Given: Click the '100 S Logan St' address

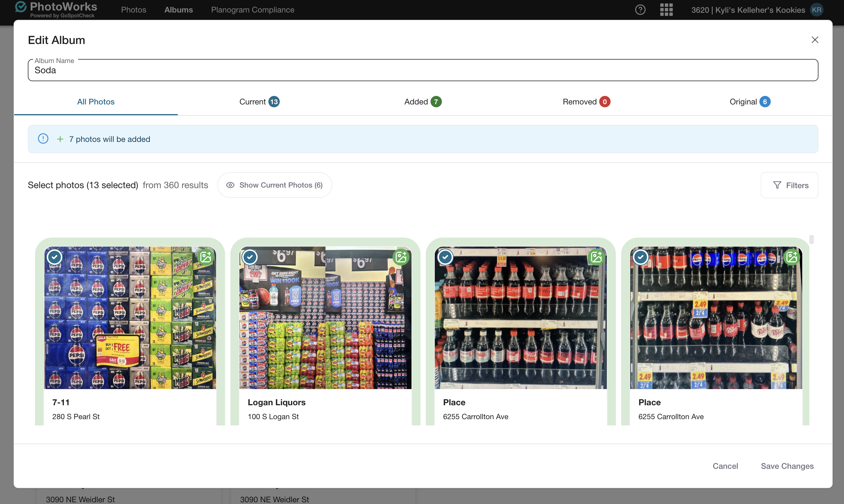Looking at the screenshot, I should [x=273, y=416].
